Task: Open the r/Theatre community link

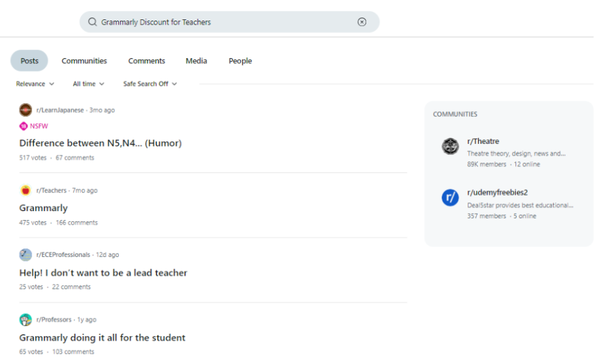Action: (x=483, y=141)
